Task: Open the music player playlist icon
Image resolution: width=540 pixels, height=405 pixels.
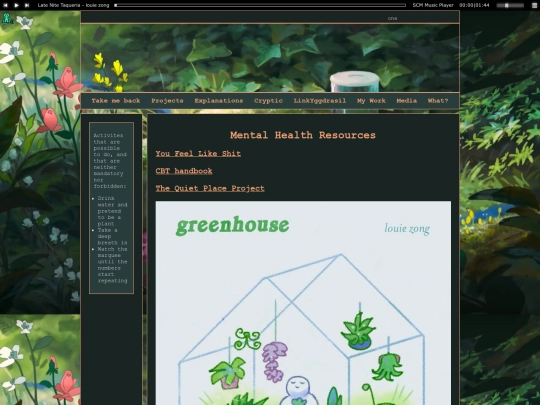Action: (534, 5)
